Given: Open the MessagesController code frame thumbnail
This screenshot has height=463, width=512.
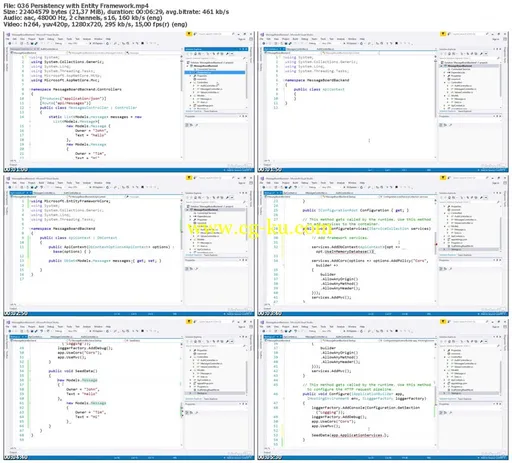Looking at the screenshot, I should [x=129, y=102].
